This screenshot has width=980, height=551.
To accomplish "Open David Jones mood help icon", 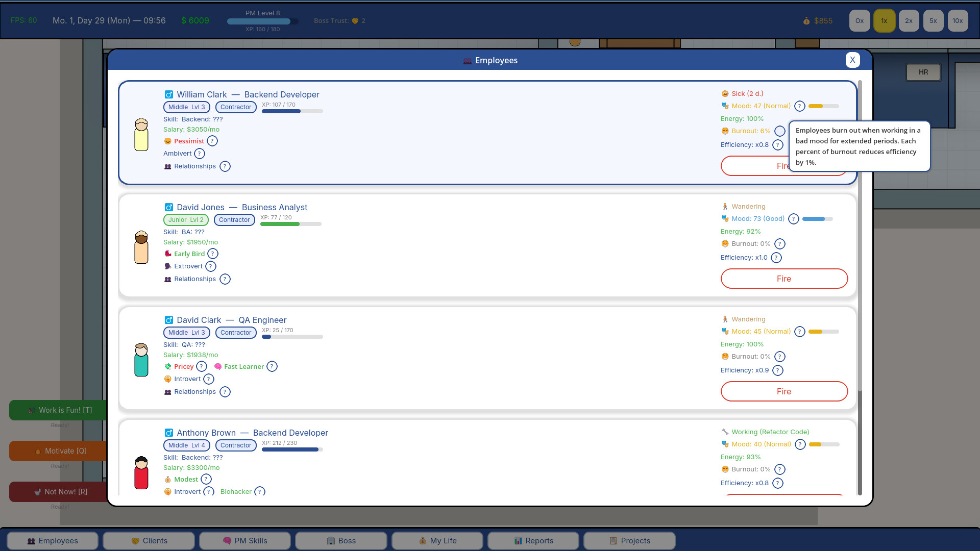I will pyautogui.click(x=793, y=219).
